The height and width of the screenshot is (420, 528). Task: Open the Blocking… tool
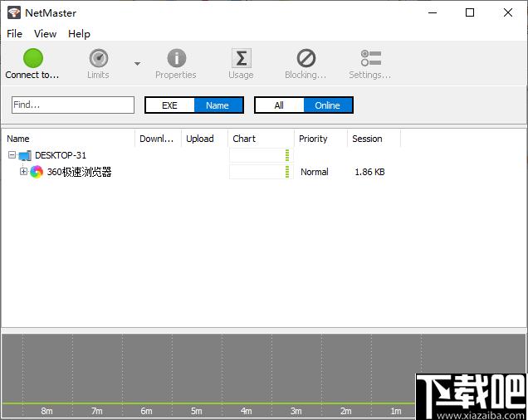(x=306, y=64)
